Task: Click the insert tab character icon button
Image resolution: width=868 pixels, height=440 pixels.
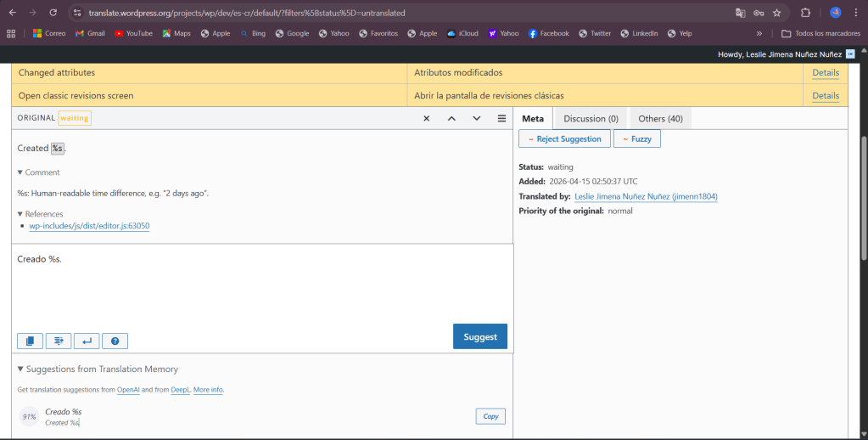Action: point(59,341)
